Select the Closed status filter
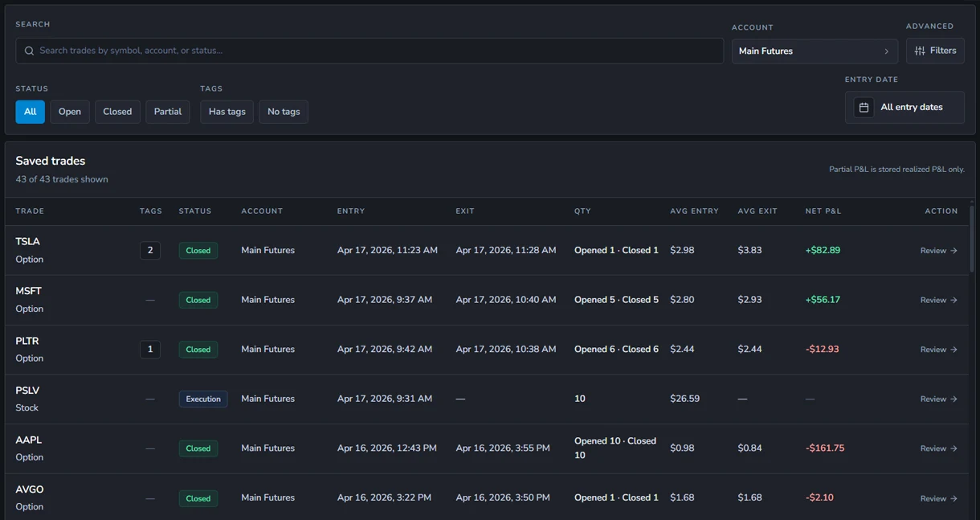Screen dimensions: 980x520 [x=117, y=112]
